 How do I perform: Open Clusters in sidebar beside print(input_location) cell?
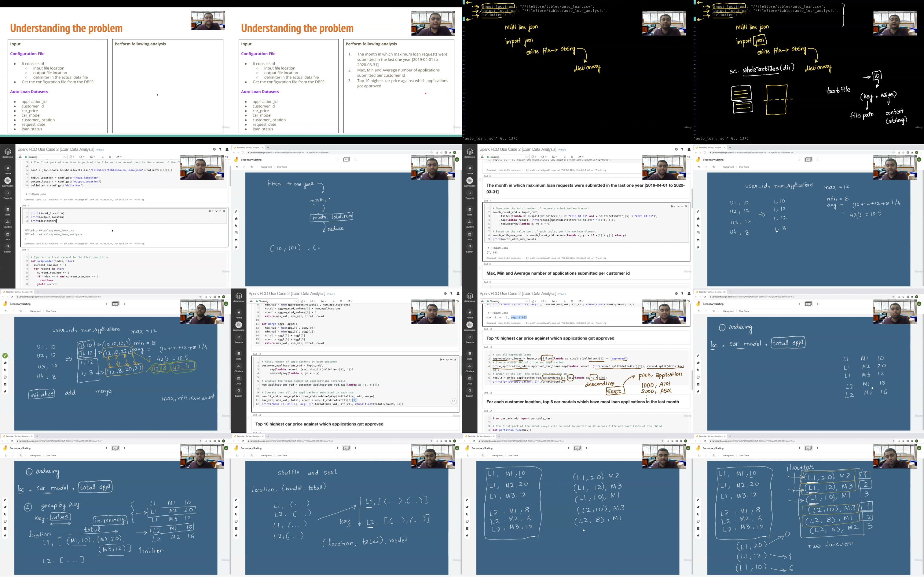point(8,223)
